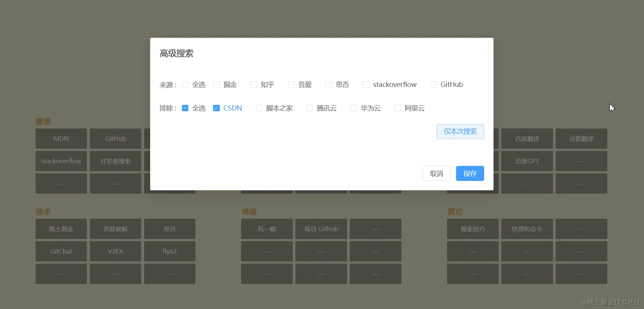Go to the V2EX tile

[x=115, y=251]
